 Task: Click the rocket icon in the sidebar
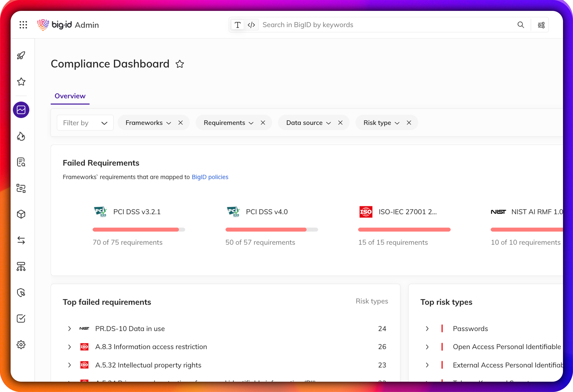click(21, 55)
